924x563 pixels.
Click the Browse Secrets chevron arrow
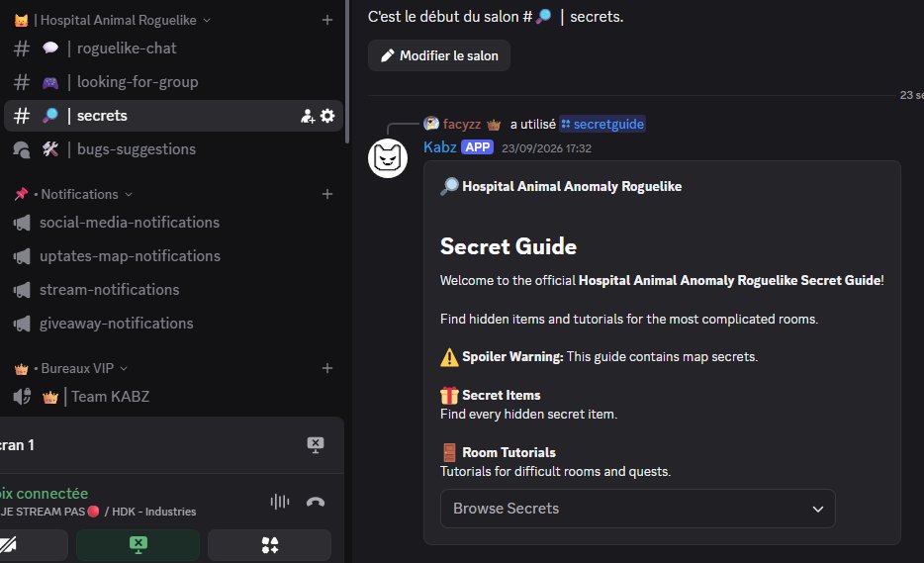818,509
